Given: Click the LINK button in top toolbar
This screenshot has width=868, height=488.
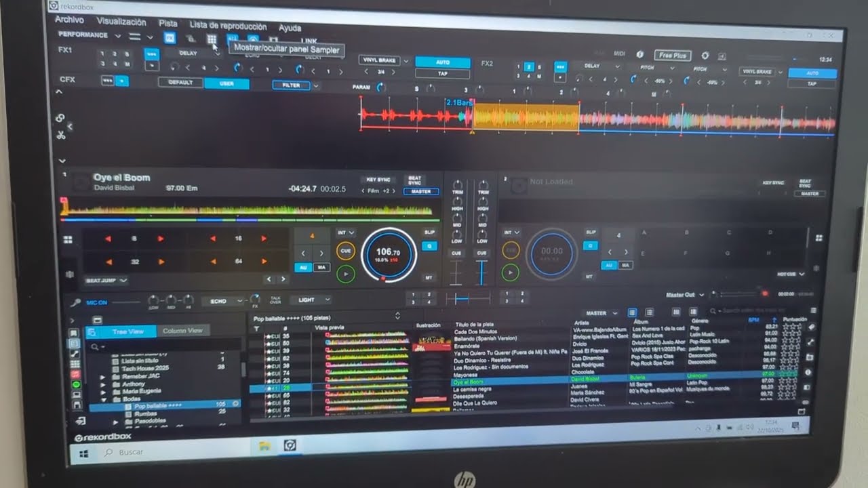Looking at the screenshot, I should pyautogui.click(x=309, y=41).
